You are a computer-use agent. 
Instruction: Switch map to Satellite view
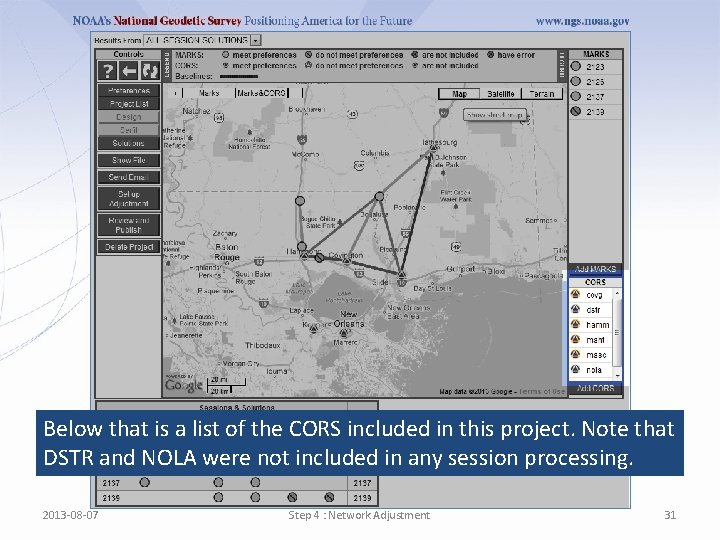[x=501, y=94]
